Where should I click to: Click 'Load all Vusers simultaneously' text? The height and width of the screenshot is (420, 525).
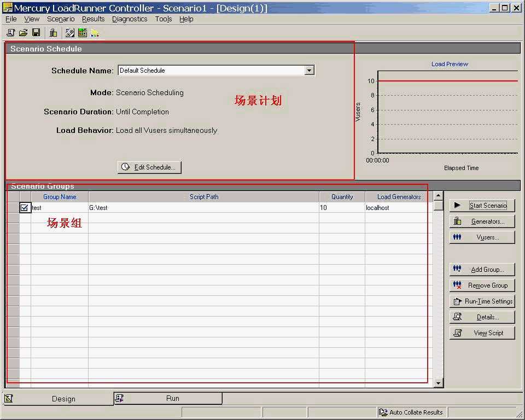coord(166,130)
